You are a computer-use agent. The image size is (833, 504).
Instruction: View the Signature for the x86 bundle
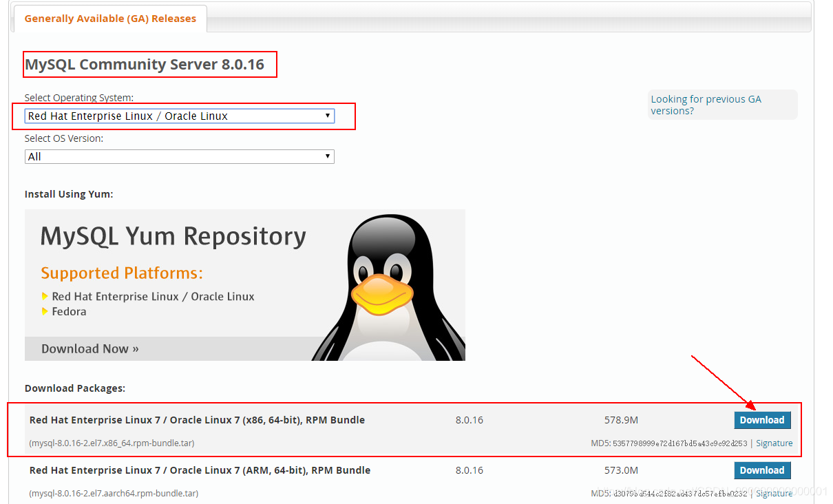pyautogui.click(x=774, y=443)
